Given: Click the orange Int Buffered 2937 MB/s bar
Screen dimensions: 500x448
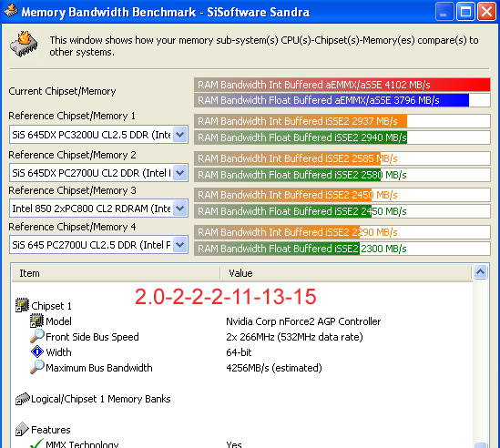Looking at the screenshot, I should [342, 121].
